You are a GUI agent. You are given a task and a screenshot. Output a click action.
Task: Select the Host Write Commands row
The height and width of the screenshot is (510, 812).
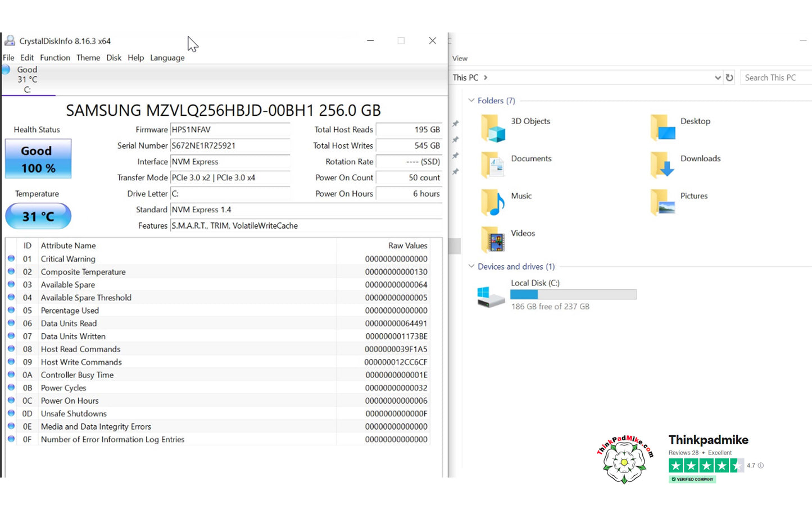218,362
